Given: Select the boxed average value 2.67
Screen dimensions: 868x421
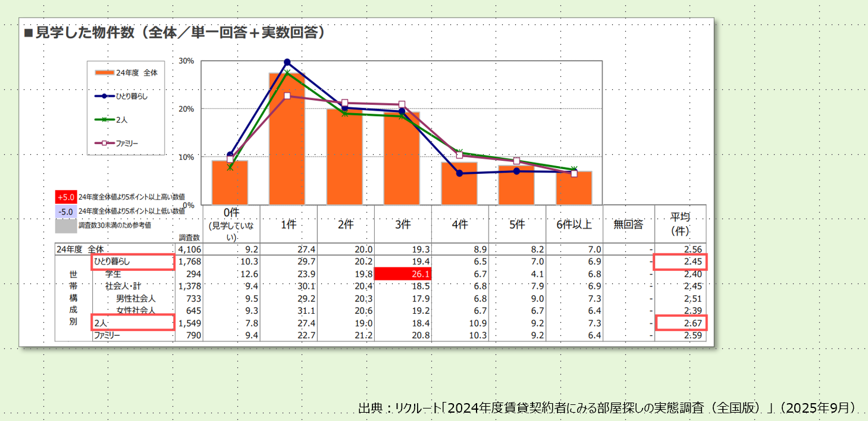Looking at the screenshot, I should tap(681, 323).
